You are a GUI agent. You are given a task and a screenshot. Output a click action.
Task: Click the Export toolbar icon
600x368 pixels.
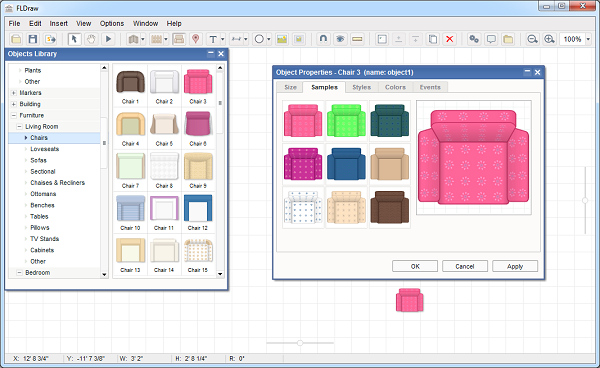click(50, 39)
